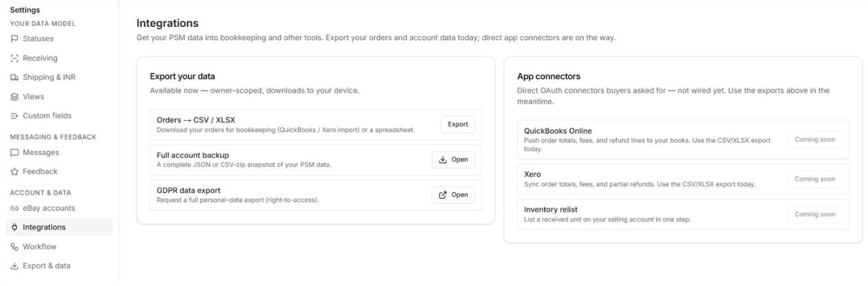Select the Views menu item

coord(59,97)
